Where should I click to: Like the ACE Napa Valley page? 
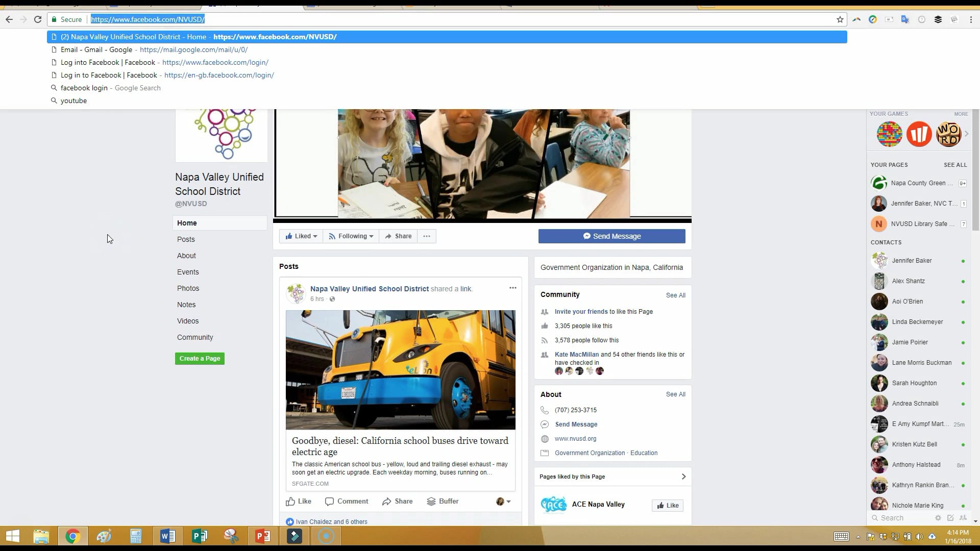[668, 506]
